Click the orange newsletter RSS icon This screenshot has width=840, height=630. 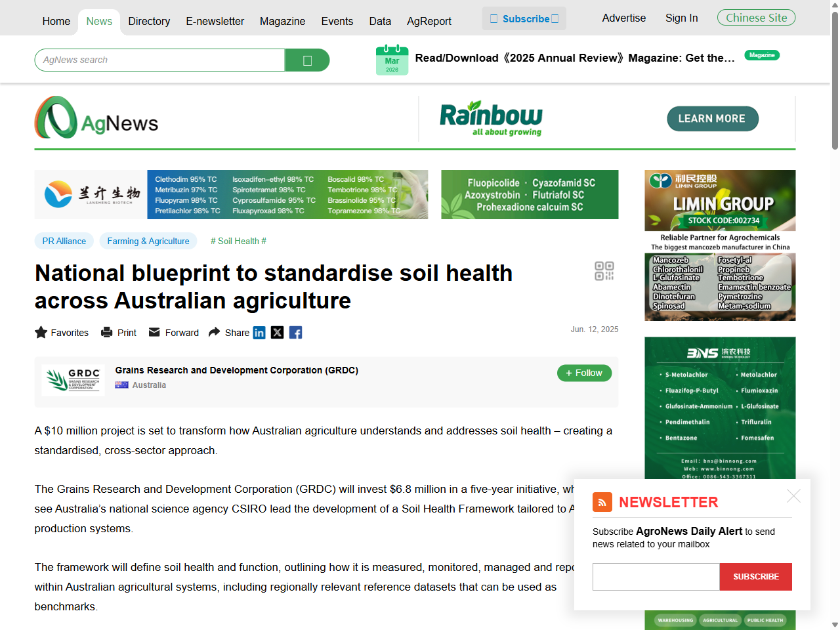point(602,502)
